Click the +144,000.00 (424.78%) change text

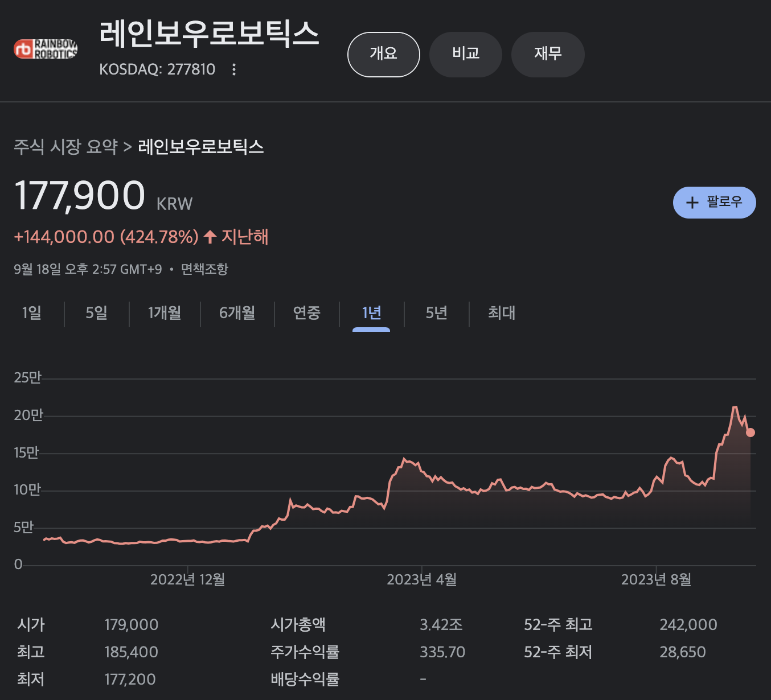coord(106,237)
